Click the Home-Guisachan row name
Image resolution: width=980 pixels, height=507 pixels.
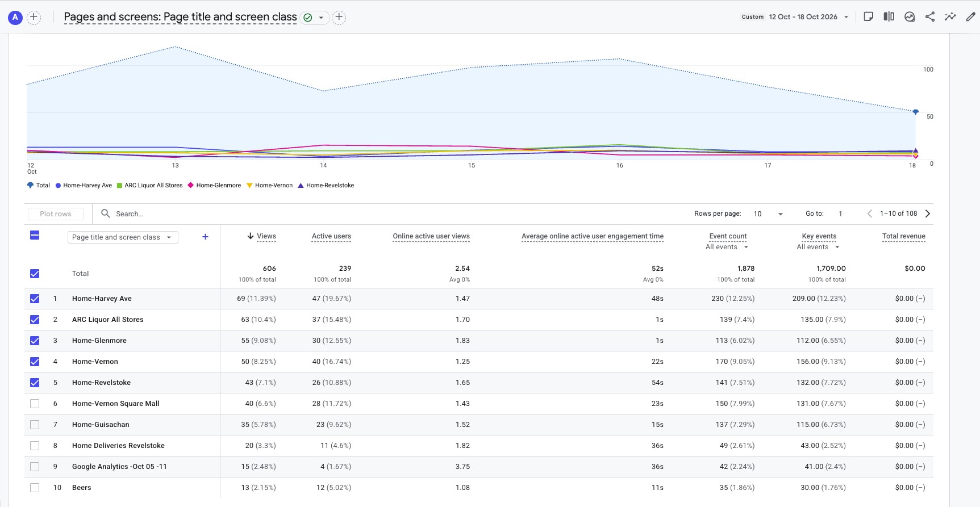tap(101, 425)
